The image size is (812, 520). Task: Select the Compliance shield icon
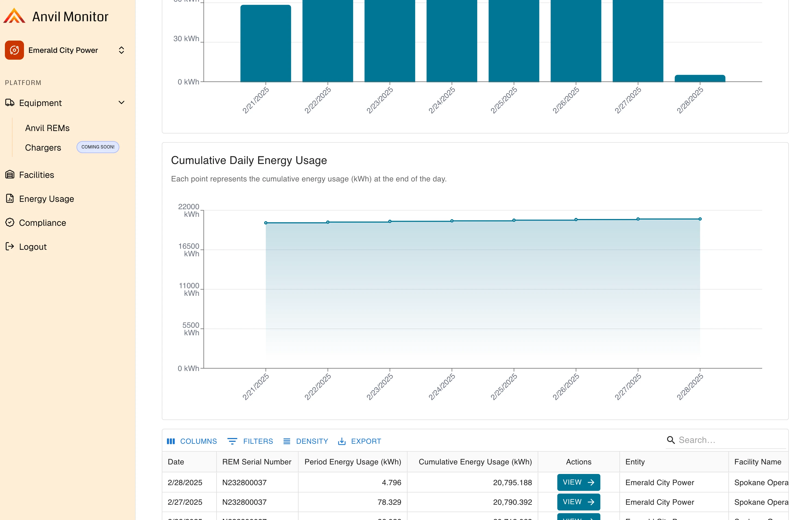tap(10, 223)
